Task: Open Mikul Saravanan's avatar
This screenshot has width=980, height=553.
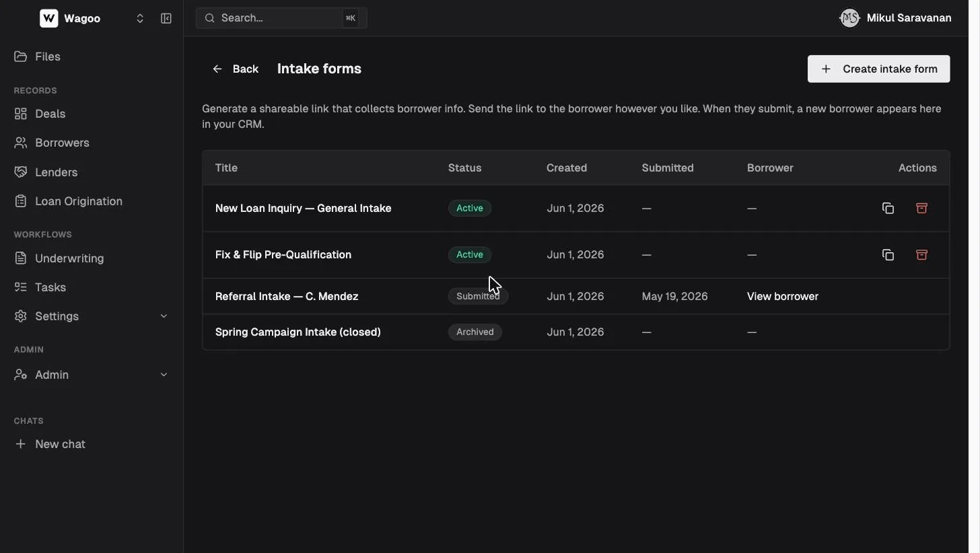Action: tap(849, 18)
